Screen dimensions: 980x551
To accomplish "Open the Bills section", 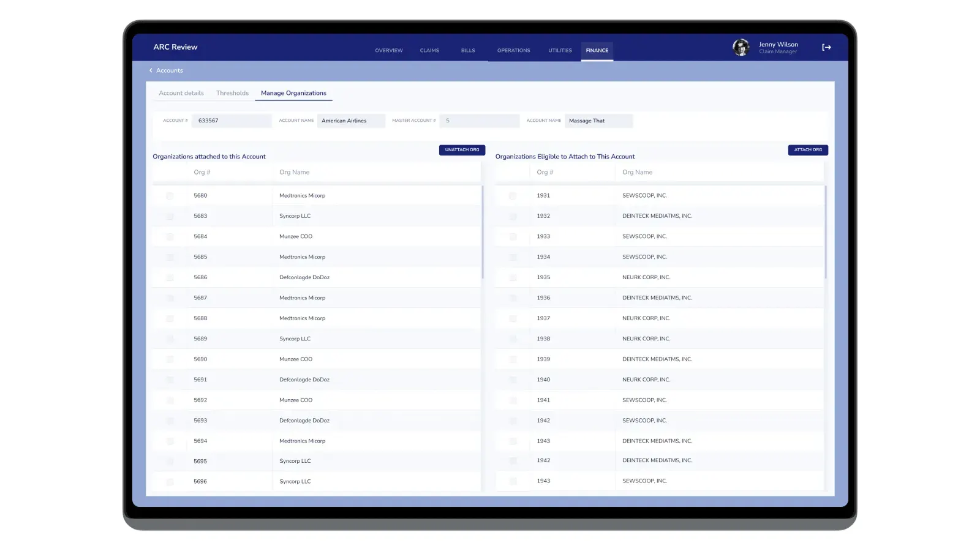I will pyautogui.click(x=468, y=50).
